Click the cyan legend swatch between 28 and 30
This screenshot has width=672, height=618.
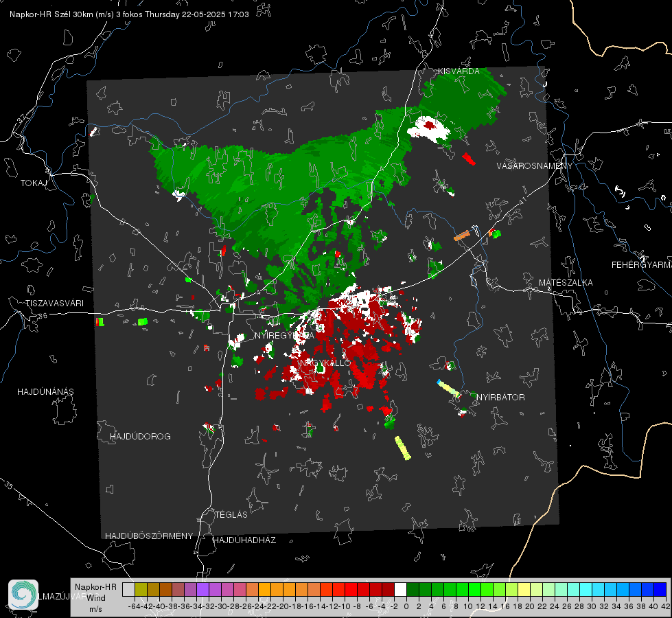pos(586,589)
